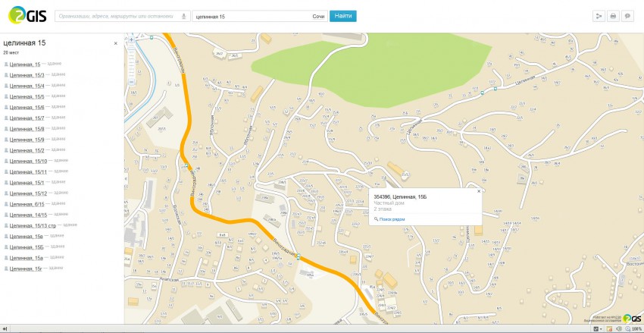
Task: Zoom in with the map plus button
Action: [132, 39]
